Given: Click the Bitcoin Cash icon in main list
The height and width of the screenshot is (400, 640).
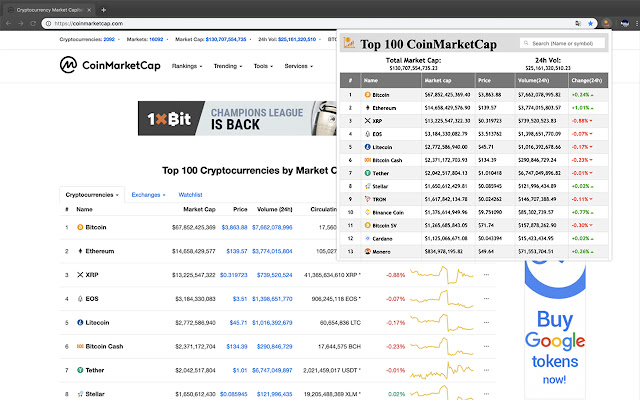Looking at the screenshot, I should point(80,346).
